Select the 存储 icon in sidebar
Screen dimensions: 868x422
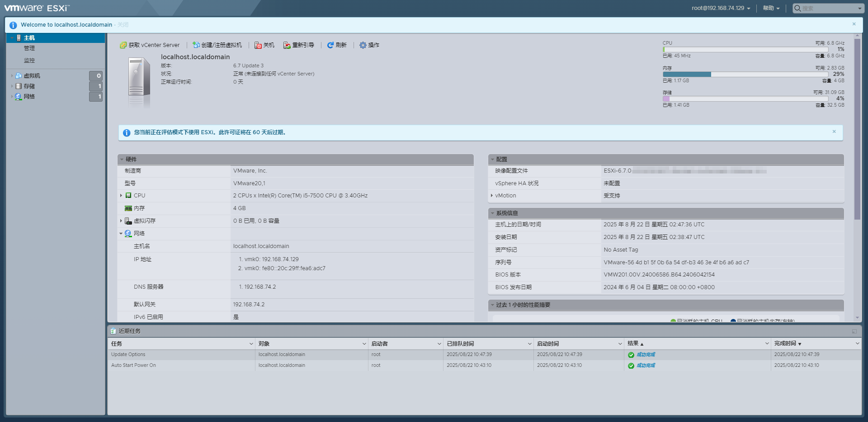[x=19, y=86]
